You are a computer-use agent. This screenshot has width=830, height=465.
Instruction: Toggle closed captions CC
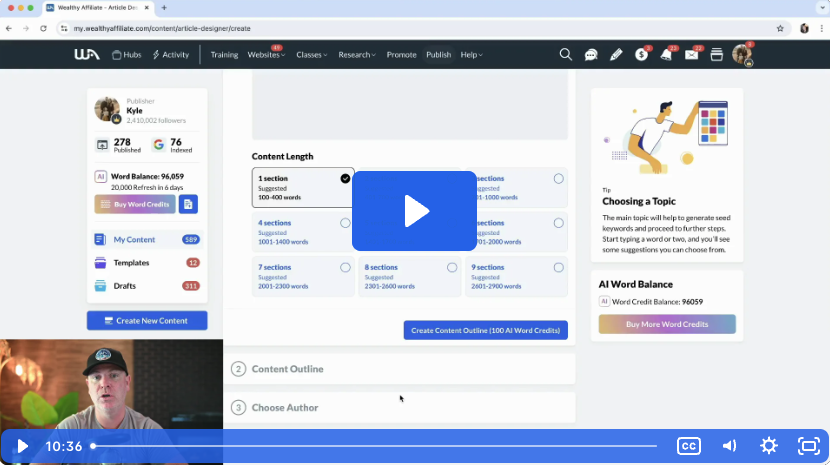pyautogui.click(x=689, y=446)
